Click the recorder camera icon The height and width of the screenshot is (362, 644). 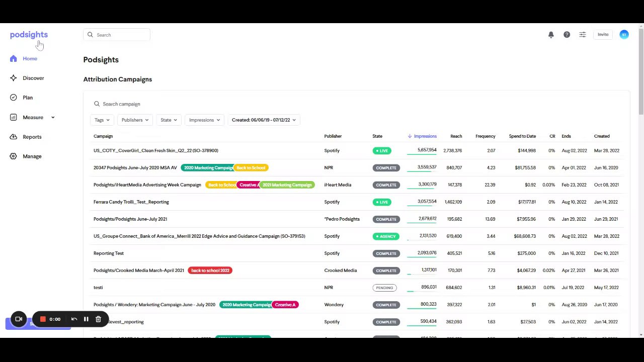19,319
